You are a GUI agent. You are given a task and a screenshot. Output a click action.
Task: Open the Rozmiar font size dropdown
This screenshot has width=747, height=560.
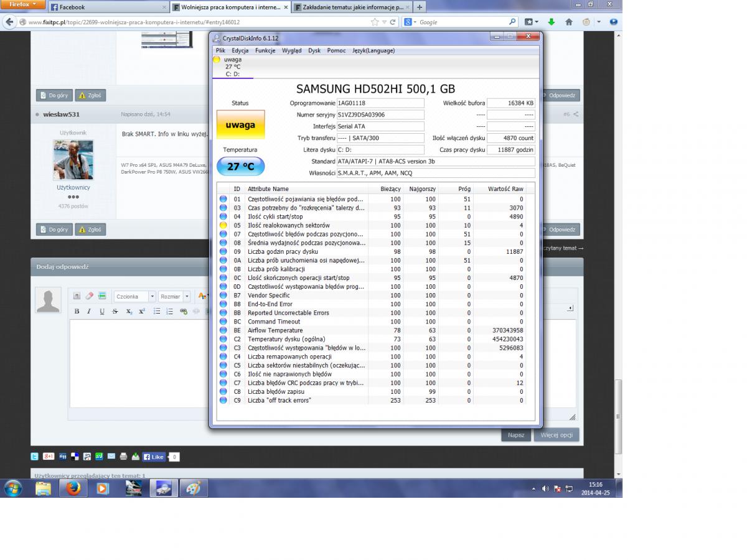point(176,297)
